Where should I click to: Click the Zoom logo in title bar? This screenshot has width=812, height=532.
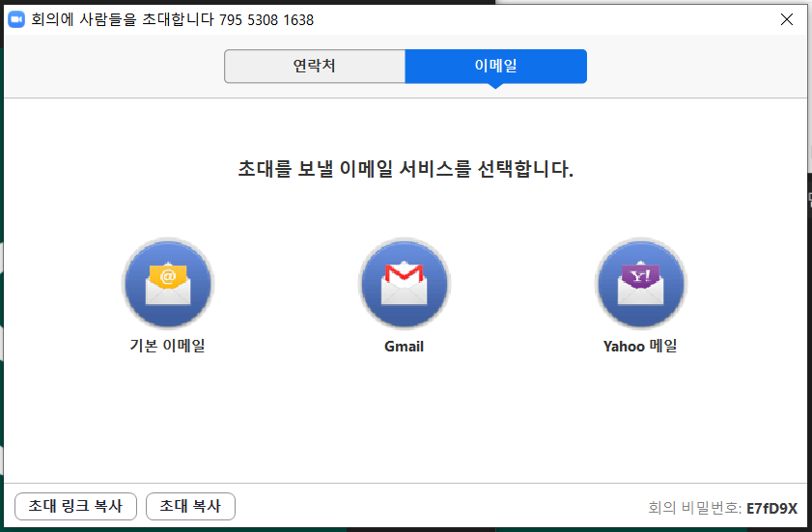[x=16, y=19]
